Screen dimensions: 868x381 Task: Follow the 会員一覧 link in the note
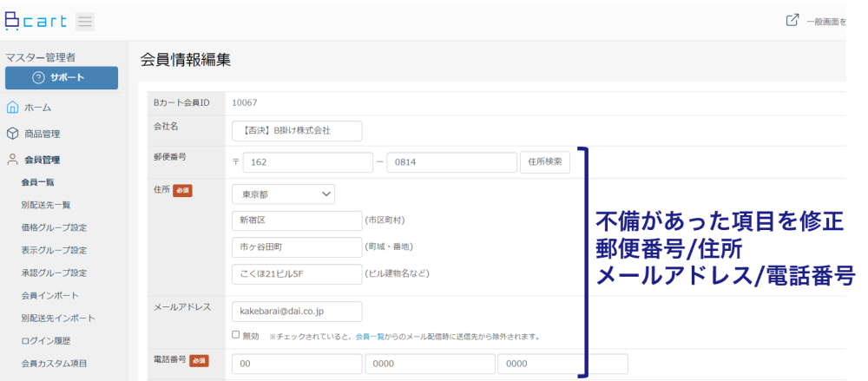click(370, 336)
